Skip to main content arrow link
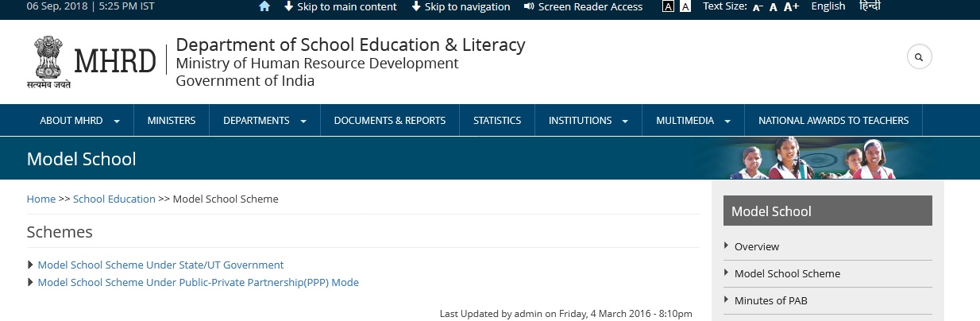 coord(340,7)
